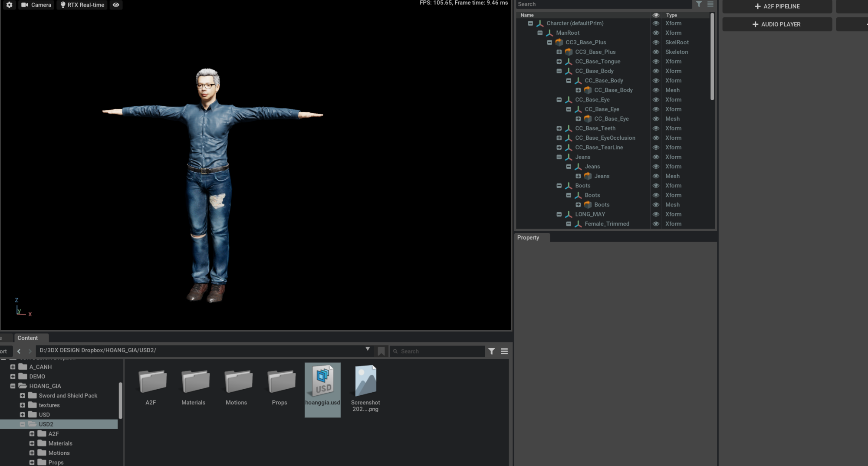Click LONG_MAY xform icon
Image resolution: width=868 pixels, height=466 pixels.
(x=569, y=214)
